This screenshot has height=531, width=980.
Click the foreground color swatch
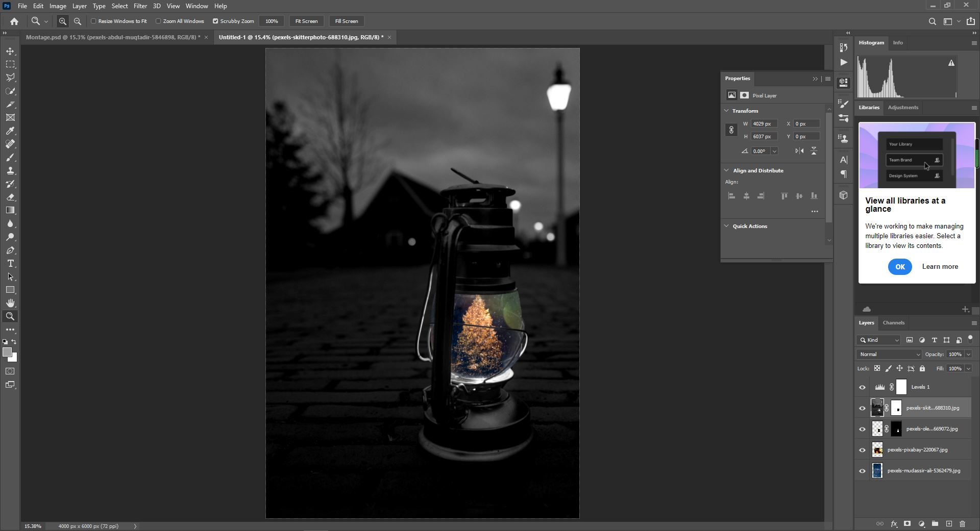7,352
